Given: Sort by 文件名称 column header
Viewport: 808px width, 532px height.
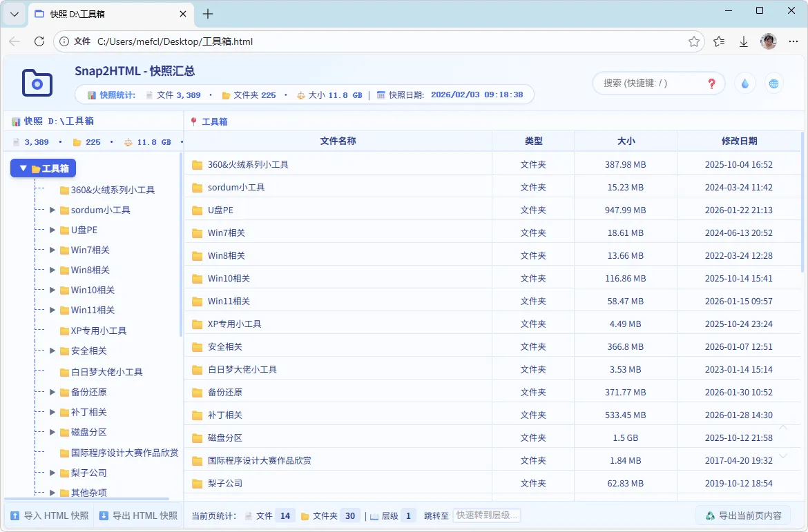Looking at the screenshot, I should click(338, 141).
